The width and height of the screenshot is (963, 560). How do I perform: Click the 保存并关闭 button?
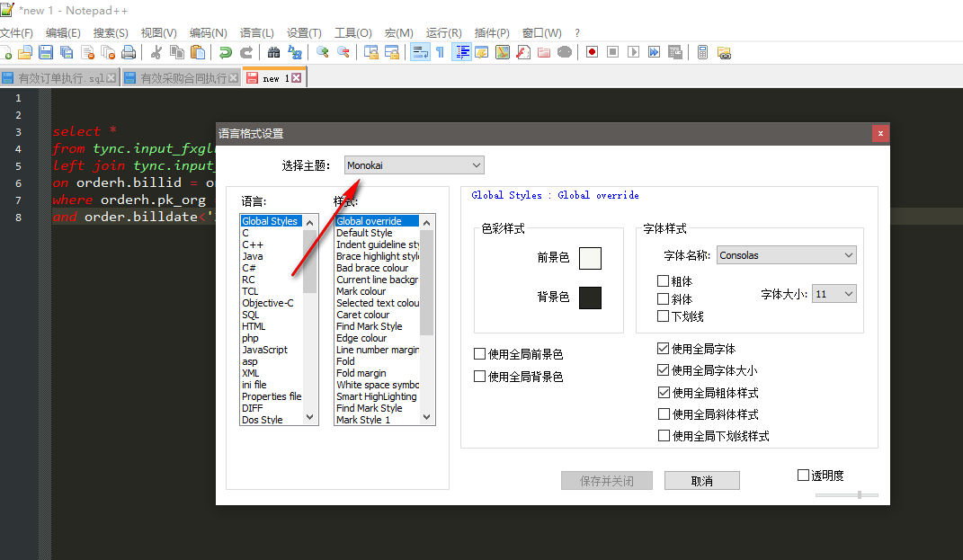(x=606, y=480)
